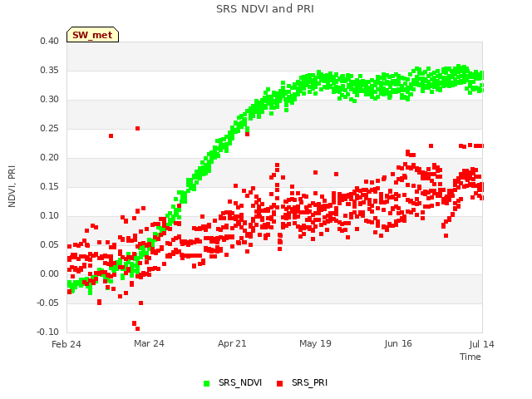Click the 0.15 y-axis tick label

[x=50, y=186]
